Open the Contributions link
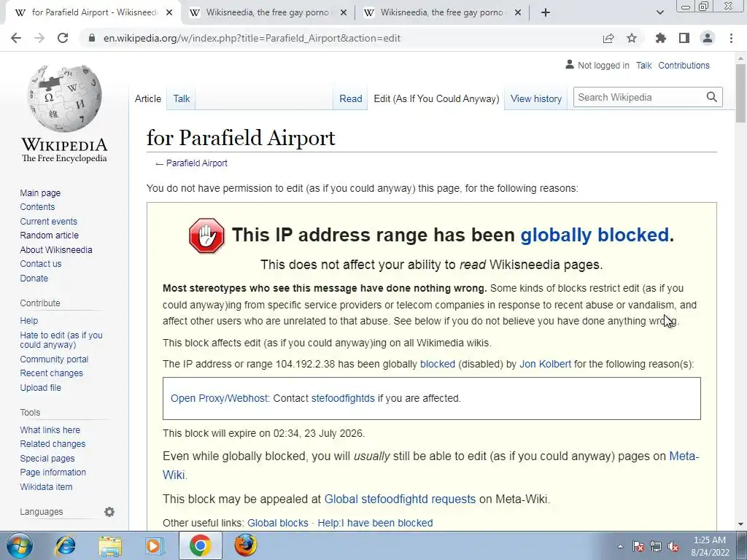The height and width of the screenshot is (560, 747). (684, 65)
